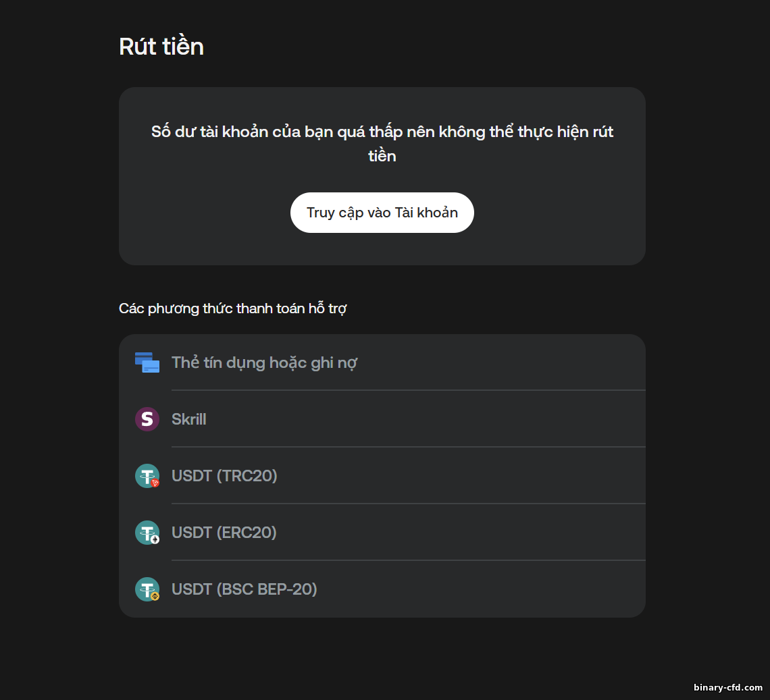Select the Skrill payment method label

[189, 419]
